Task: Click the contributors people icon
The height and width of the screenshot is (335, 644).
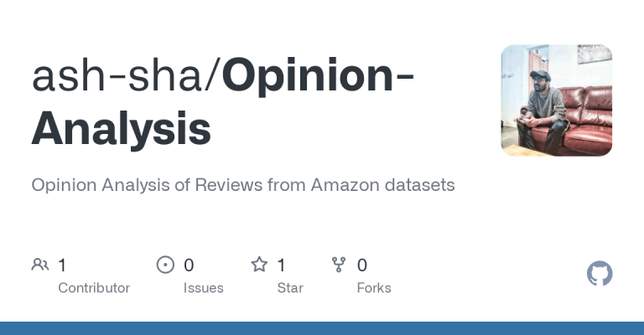Action: 39,265
